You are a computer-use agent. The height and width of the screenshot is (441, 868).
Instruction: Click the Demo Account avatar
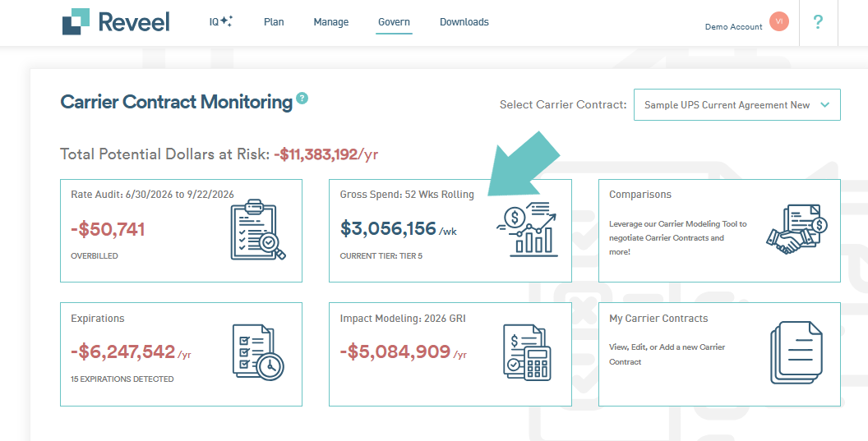tap(779, 21)
